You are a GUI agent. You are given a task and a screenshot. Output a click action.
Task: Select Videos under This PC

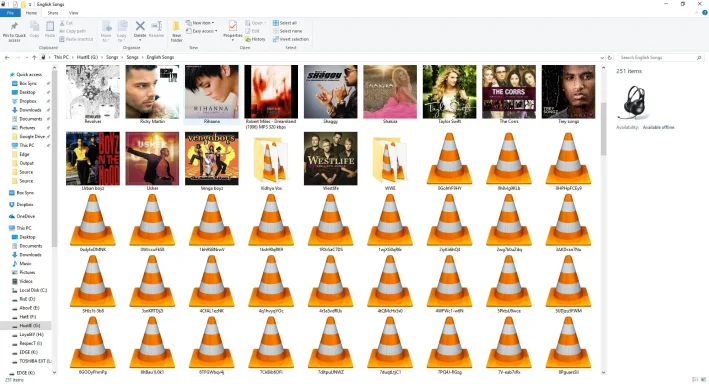tap(26, 281)
